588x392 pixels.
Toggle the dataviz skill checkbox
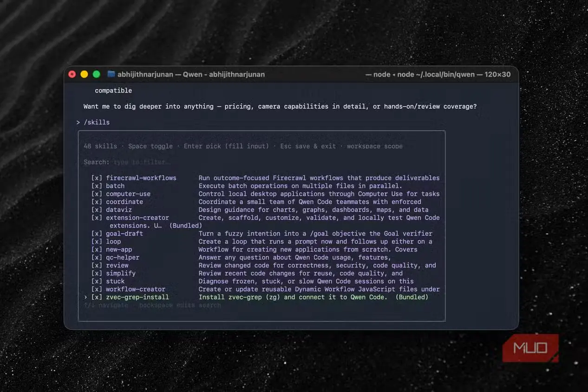point(97,209)
